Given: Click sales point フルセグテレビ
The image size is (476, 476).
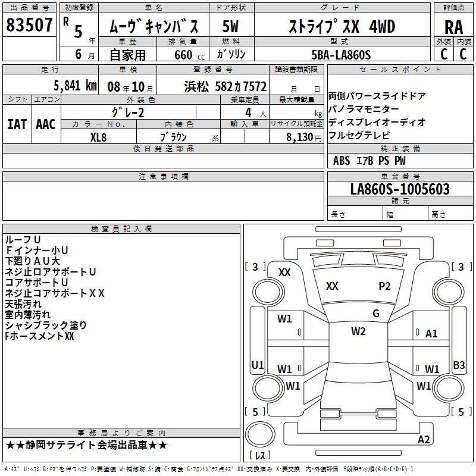Looking at the screenshot, I should tap(359, 136).
